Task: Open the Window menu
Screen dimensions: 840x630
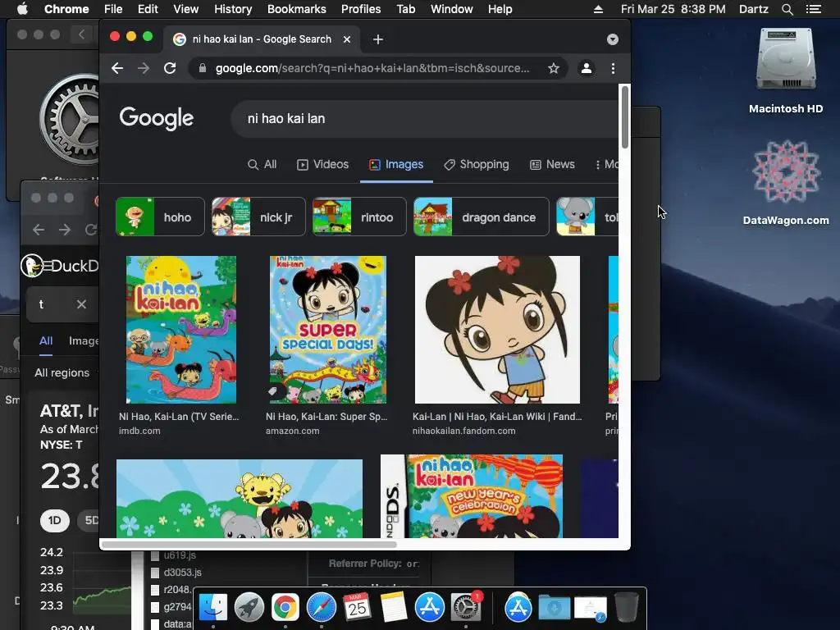Action: tap(452, 9)
